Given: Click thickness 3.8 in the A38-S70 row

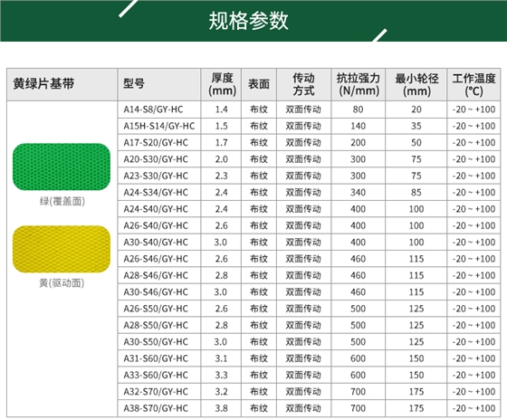Looking at the screenshot, I should 222,408.
